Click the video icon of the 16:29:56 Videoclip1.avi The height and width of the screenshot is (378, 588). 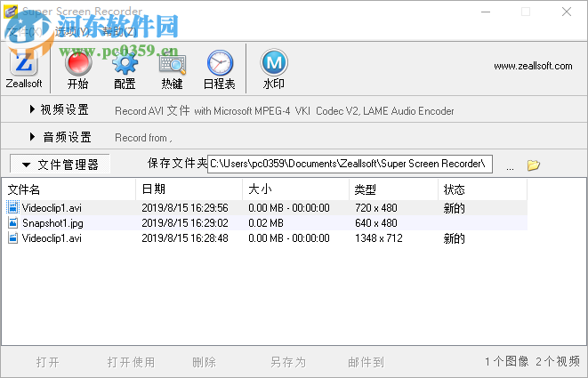(13, 207)
